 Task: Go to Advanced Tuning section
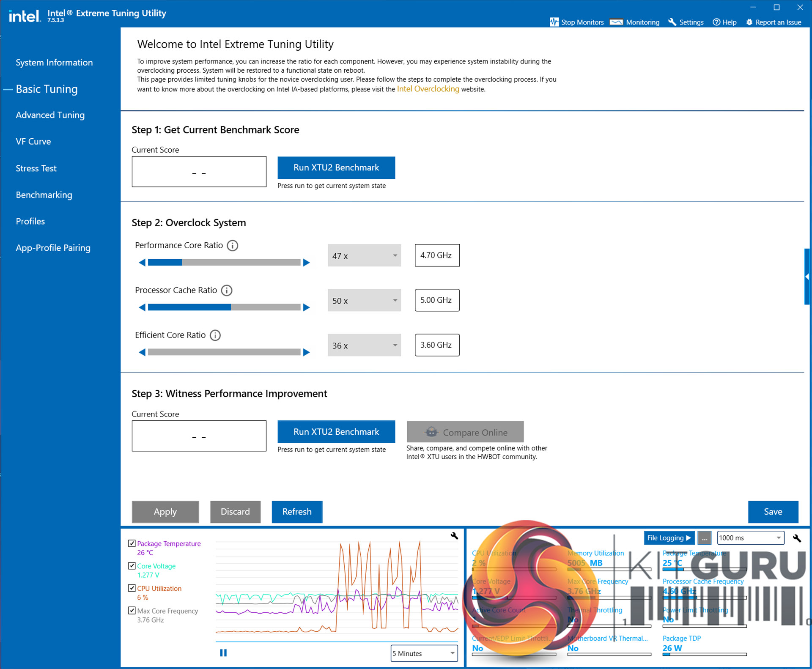[50, 115]
